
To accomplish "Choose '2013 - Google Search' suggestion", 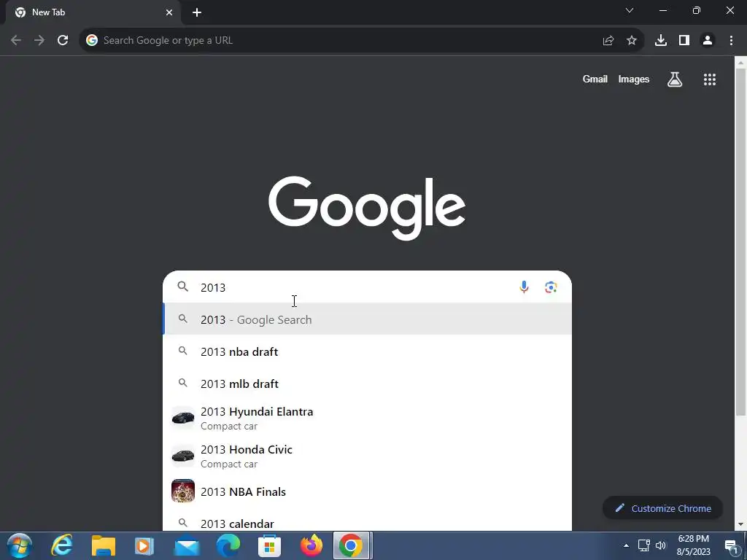I will [368, 319].
